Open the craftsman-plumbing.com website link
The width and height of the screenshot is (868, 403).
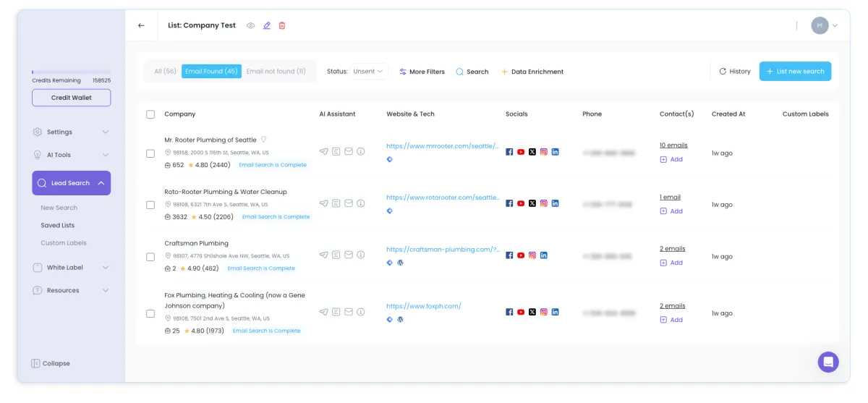tap(443, 250)
